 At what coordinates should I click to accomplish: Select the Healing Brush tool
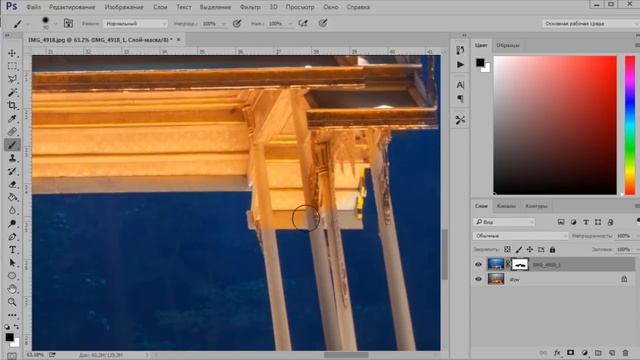point(12,131)
